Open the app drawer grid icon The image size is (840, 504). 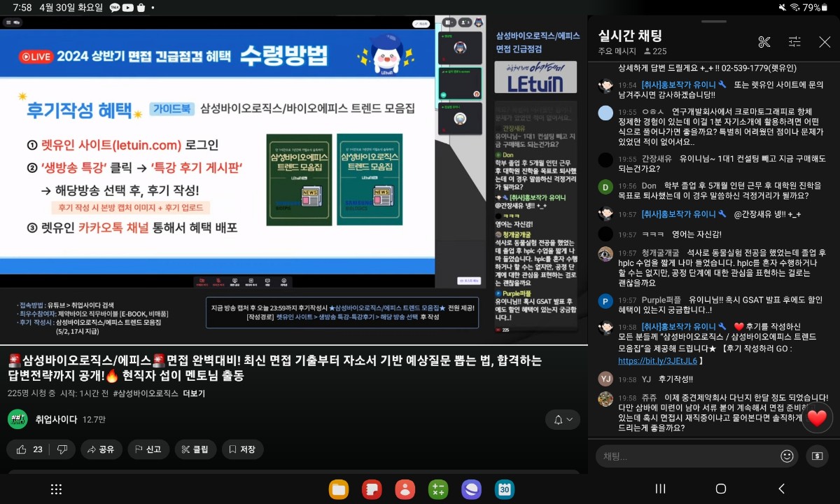tap(57, 489)
